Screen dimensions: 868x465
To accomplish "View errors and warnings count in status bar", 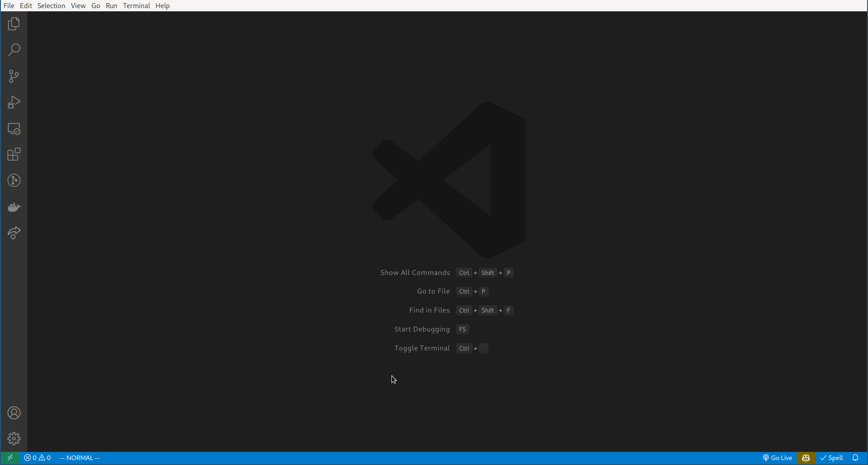I will [x=38, y=458].
